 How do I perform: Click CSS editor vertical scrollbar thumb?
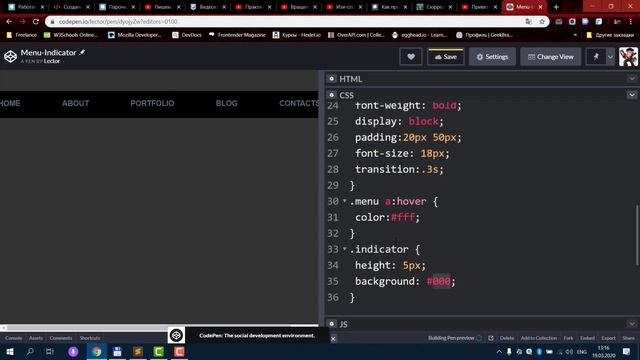point(637,236)
